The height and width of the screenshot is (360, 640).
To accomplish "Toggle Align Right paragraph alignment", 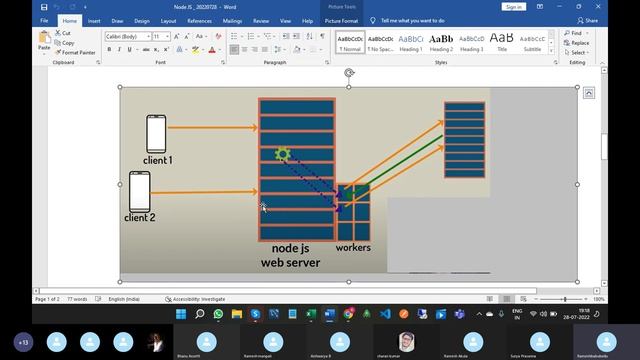I will point(255,50).
